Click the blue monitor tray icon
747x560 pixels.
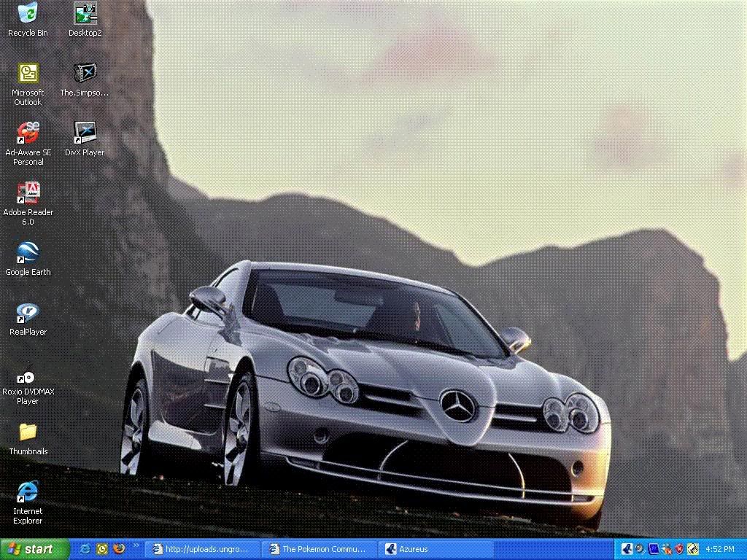coord(653,549)
